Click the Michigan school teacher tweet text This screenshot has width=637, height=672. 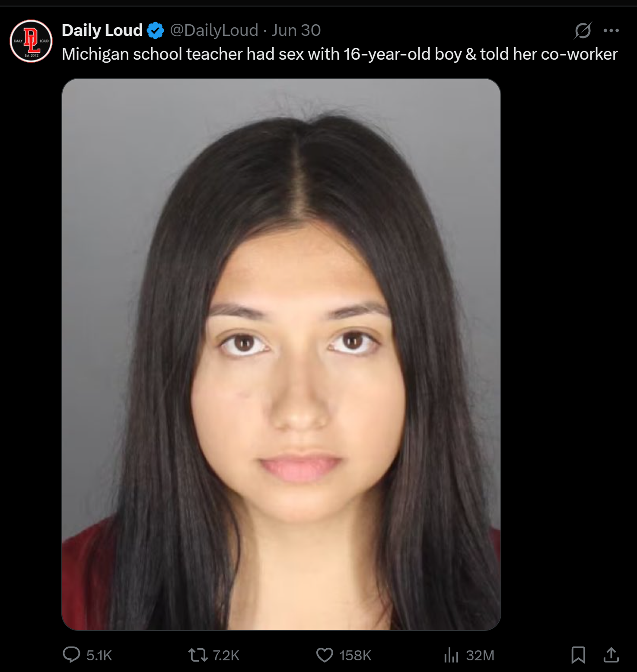(x=340, y=54)
